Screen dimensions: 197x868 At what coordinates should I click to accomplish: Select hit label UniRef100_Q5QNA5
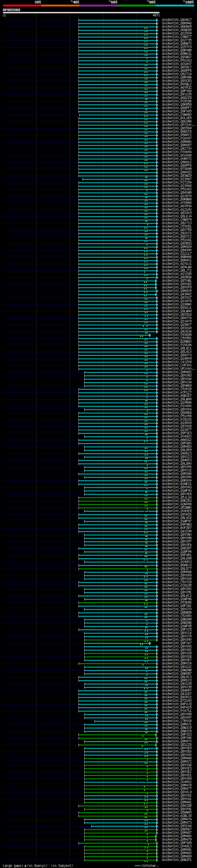pos(176,812)
